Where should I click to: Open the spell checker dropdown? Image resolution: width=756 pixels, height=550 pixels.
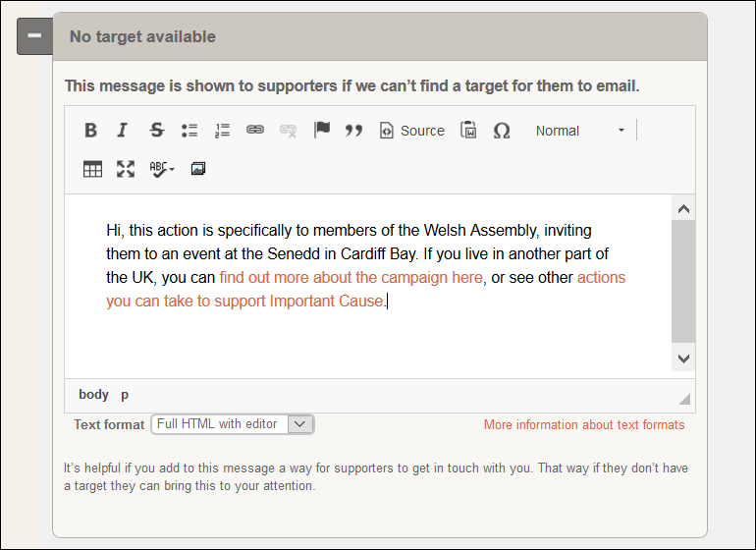pyautogui.click(x=162, y=169)
